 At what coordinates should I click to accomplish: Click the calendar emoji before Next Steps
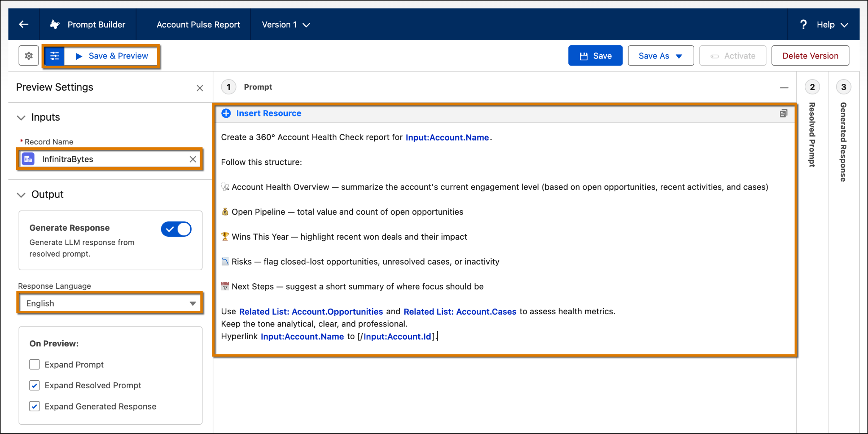coord(225,286)
